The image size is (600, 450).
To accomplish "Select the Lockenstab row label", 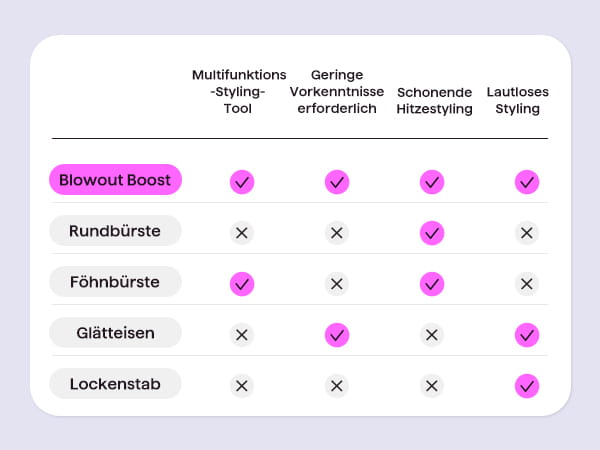I will (115, 383).
